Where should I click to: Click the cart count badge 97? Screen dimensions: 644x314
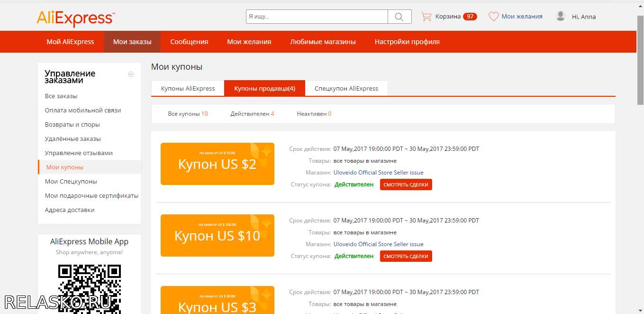pos(470,17)
